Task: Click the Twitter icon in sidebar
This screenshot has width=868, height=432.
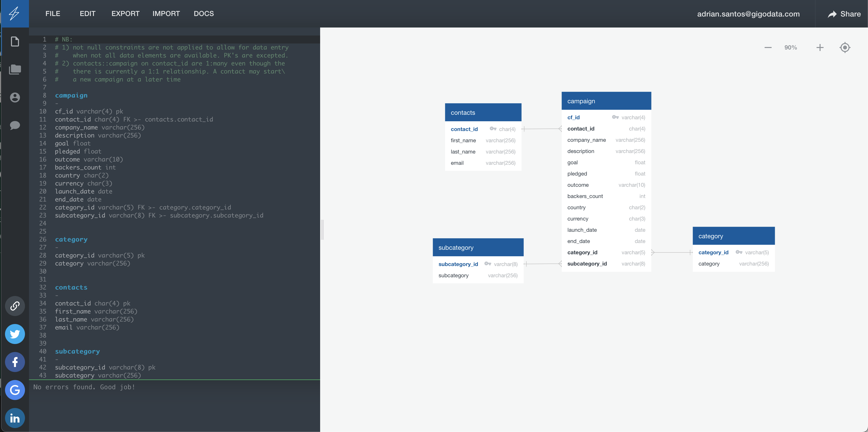Action: (14, 333)
